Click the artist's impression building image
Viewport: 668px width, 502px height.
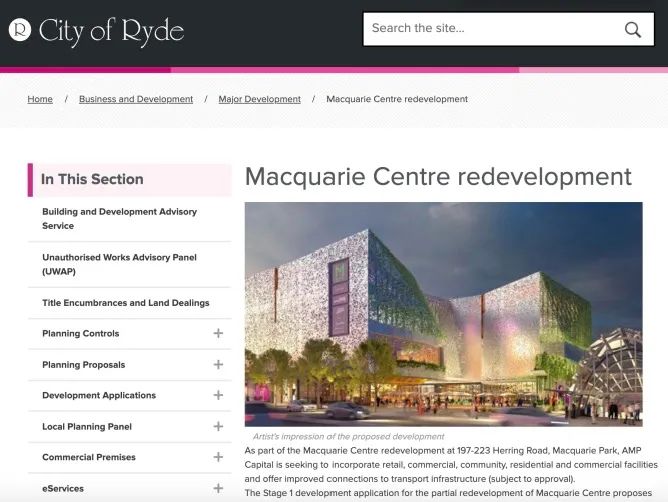click(443, 314)
